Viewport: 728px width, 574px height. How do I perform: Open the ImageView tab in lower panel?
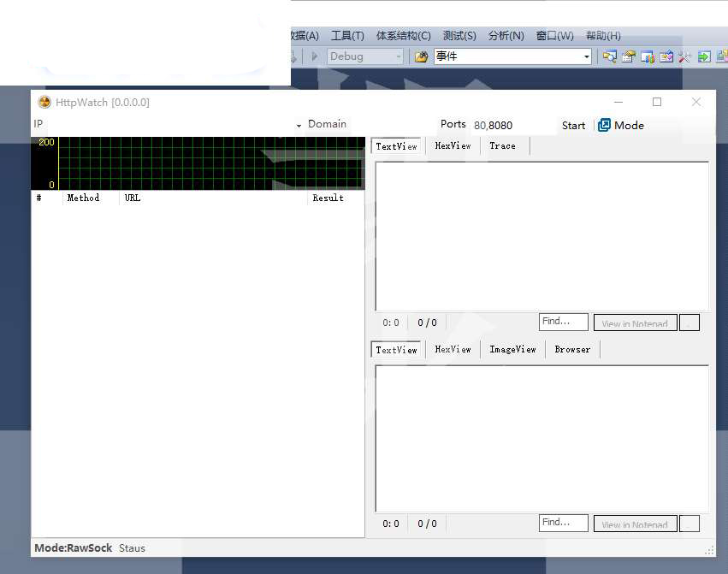point(512,350)
